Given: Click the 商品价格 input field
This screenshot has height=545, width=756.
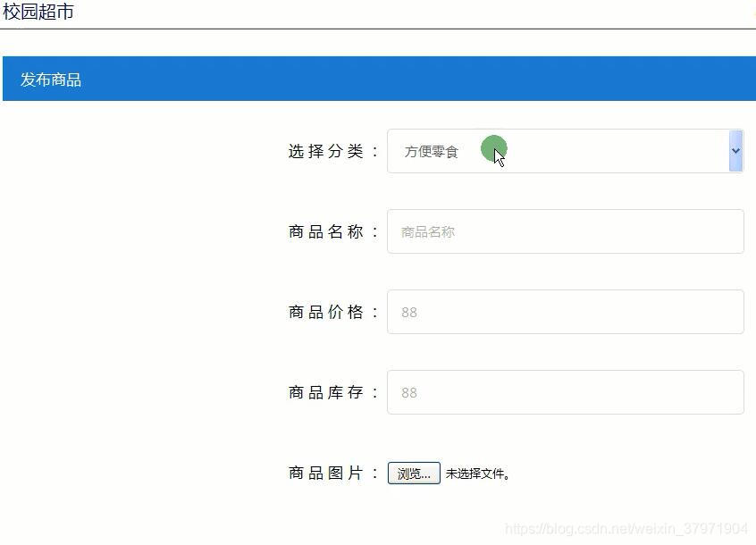Looking at the screenshot, I should 565,312.
